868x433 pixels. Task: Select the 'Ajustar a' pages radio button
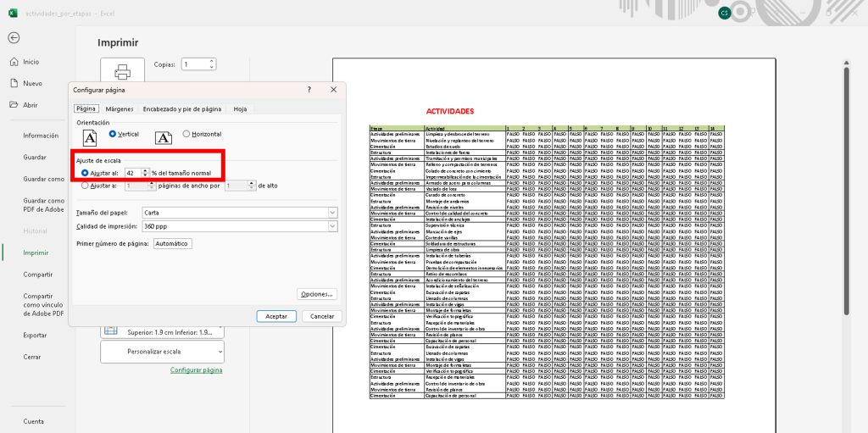click(x=84, y=185)
